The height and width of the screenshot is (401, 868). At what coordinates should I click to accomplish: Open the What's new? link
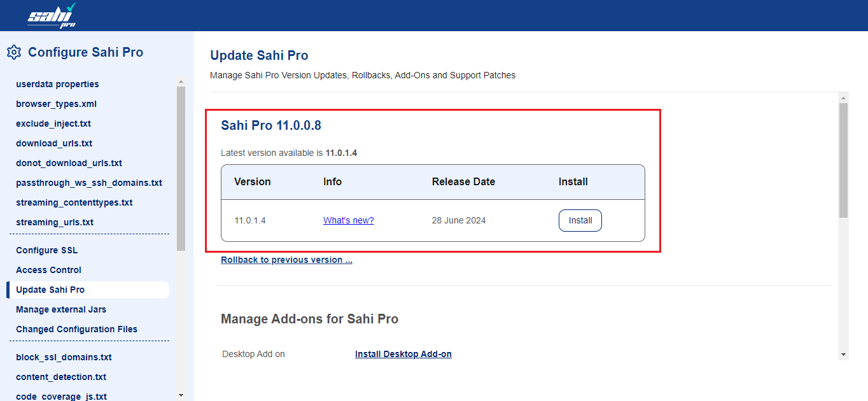pos(348,220)
